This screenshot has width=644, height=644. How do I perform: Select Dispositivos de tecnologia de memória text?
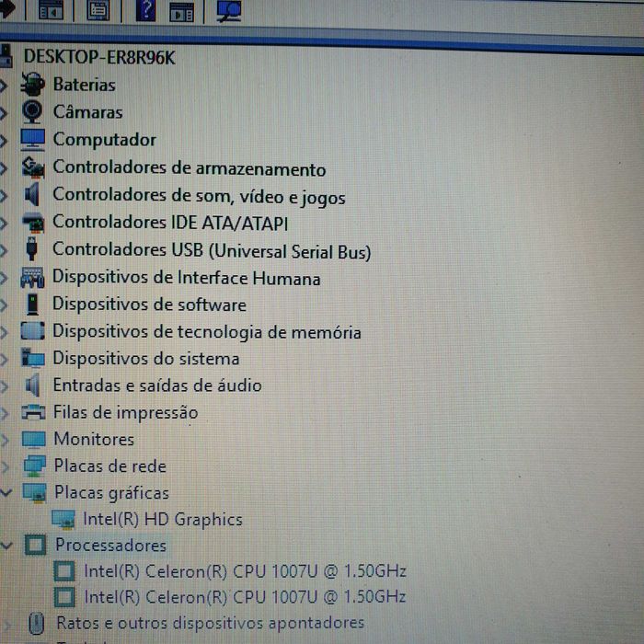pos(207,332)
